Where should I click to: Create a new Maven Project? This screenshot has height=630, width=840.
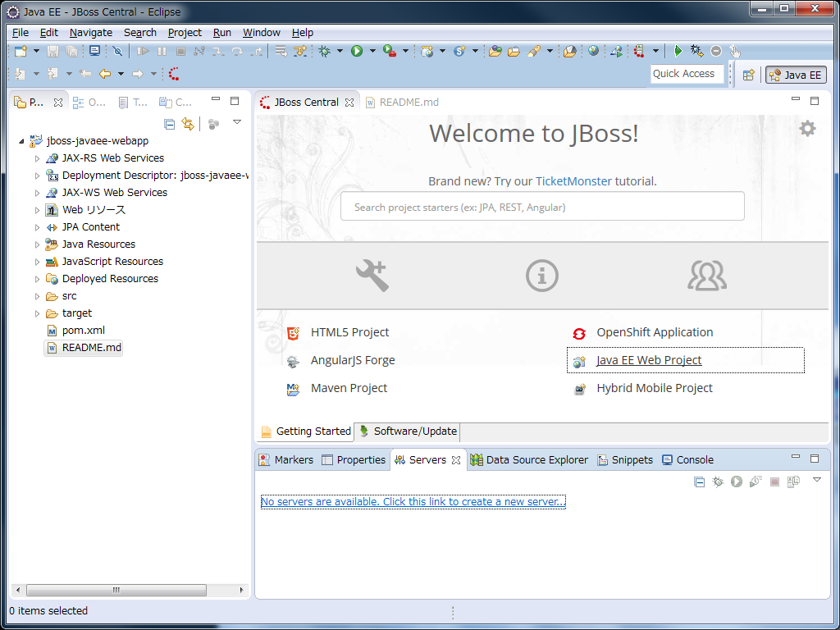(x=348, y=387)
